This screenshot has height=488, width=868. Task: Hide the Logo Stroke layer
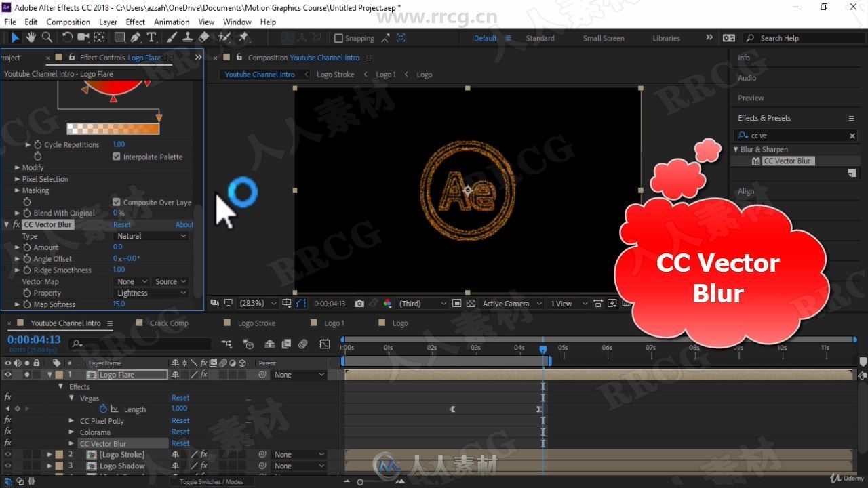click(8, 455)
